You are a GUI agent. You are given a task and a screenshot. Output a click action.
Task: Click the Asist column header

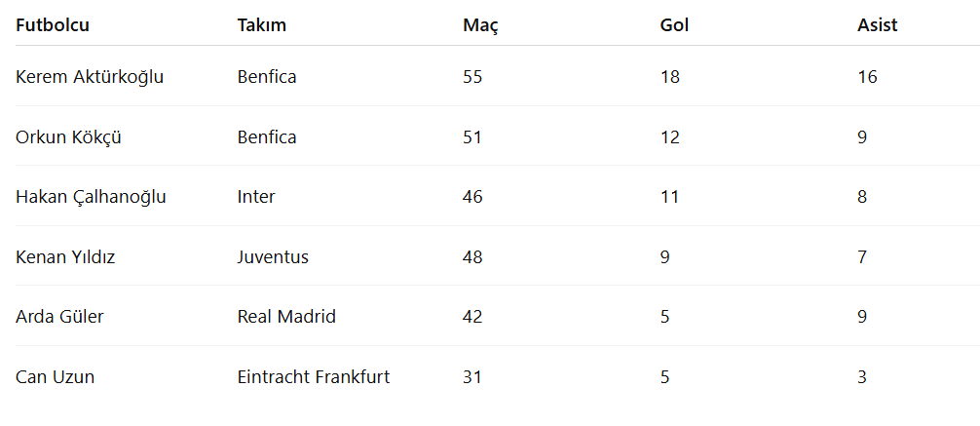point(878,25)
